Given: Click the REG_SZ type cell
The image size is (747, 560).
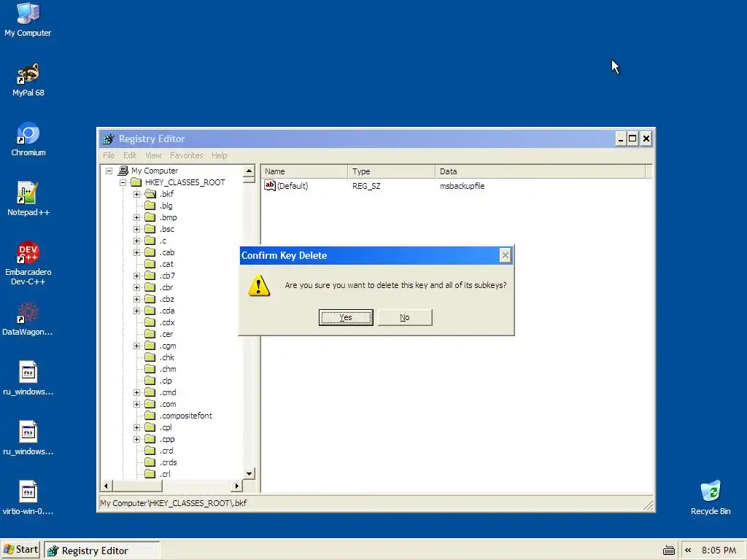Looking at the screenshot, I should pos(366,186).
